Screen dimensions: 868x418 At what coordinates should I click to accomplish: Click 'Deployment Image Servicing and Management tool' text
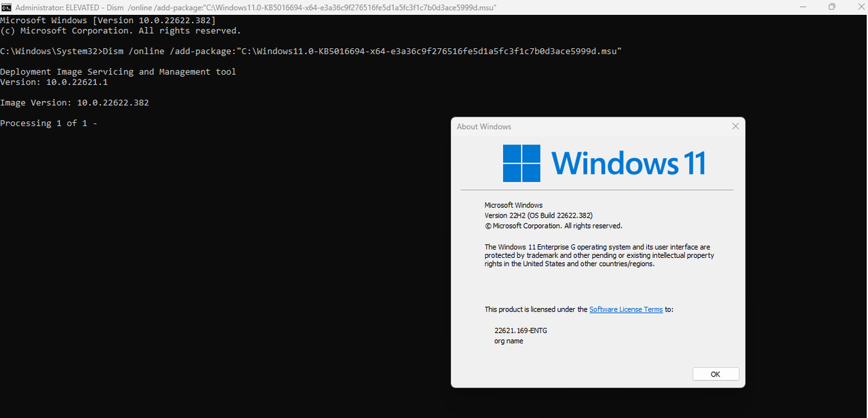click(118, 72)
